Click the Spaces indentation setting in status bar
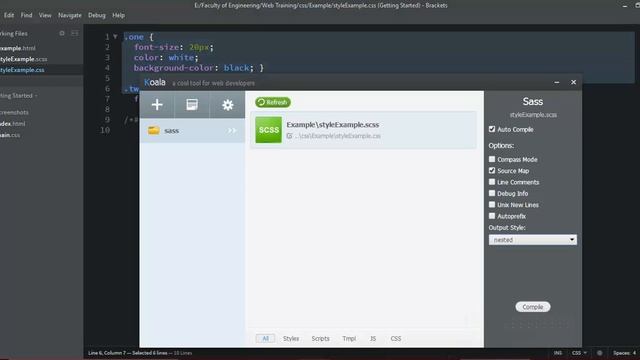Screen dimensions: 640x360 click(x=624, y=353)
